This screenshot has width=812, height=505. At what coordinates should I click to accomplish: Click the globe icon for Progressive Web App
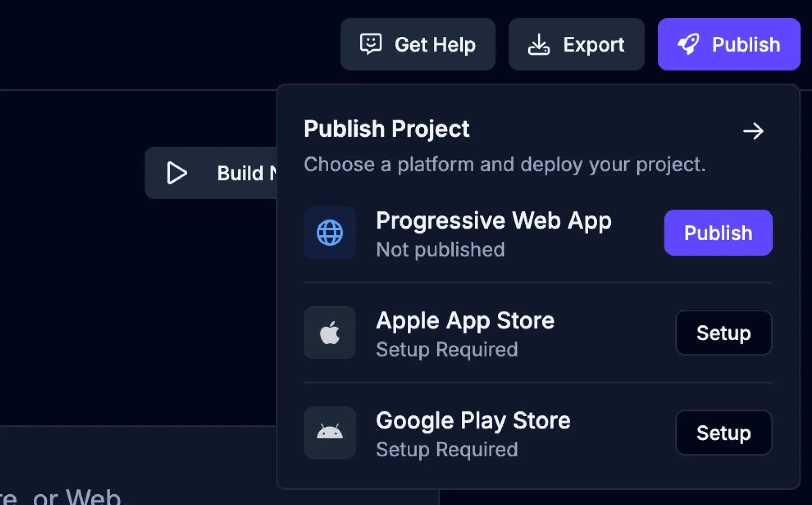click(x=329, y=233)
